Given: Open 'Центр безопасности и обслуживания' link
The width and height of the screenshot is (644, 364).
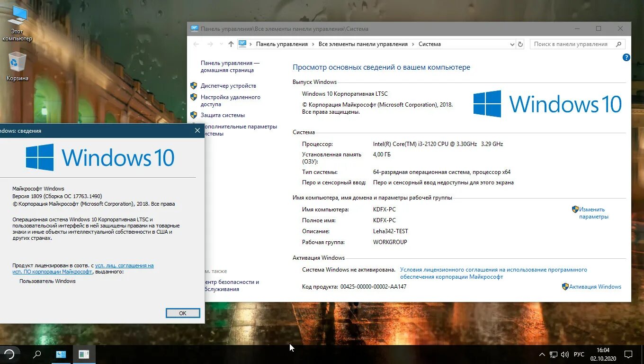Looking at the screenshot, I should pos(232,285).
